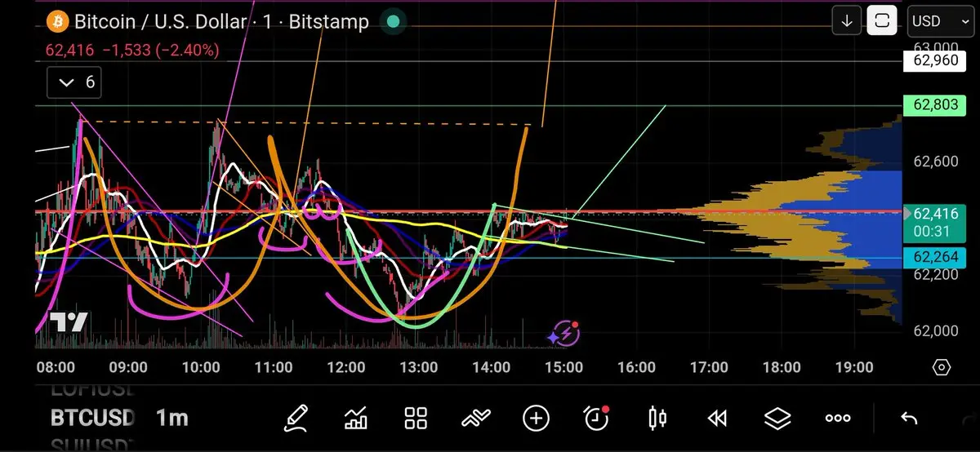This screenshot has width=980, height=452.
Task: Tap the green market status dot
Action: tap(393, 21)
